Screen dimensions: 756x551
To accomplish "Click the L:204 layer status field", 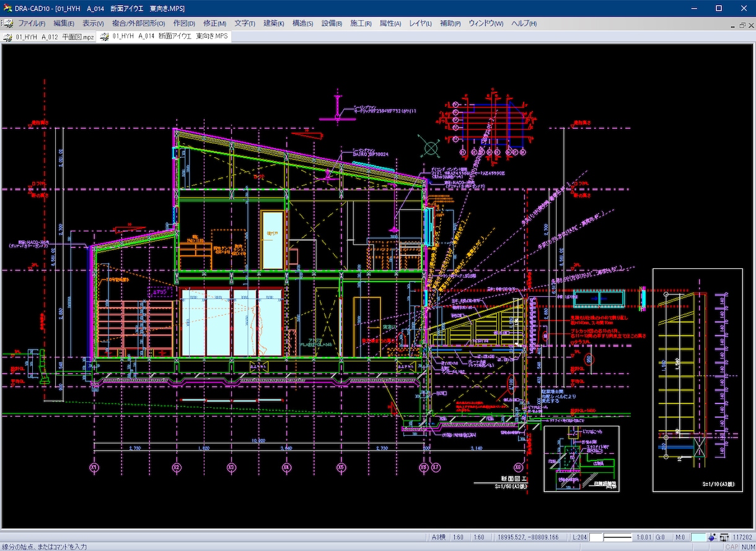I will tap(580, 537).
